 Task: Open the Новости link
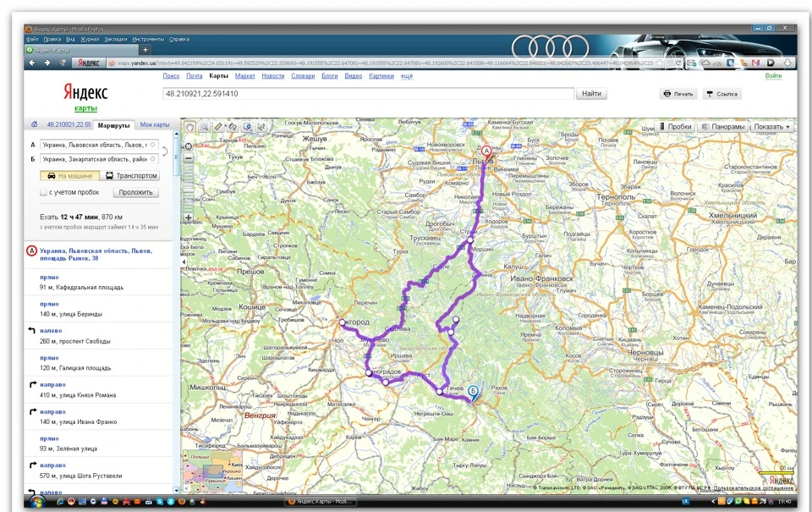click(273, 75)
